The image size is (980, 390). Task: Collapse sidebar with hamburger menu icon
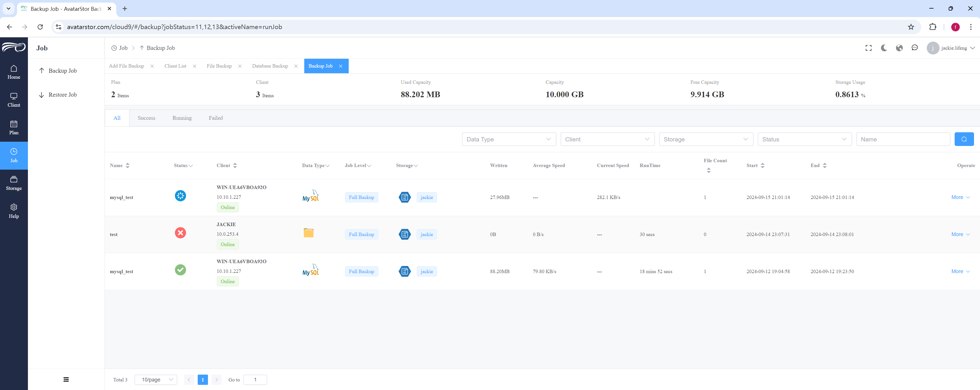tap(66, 379)
